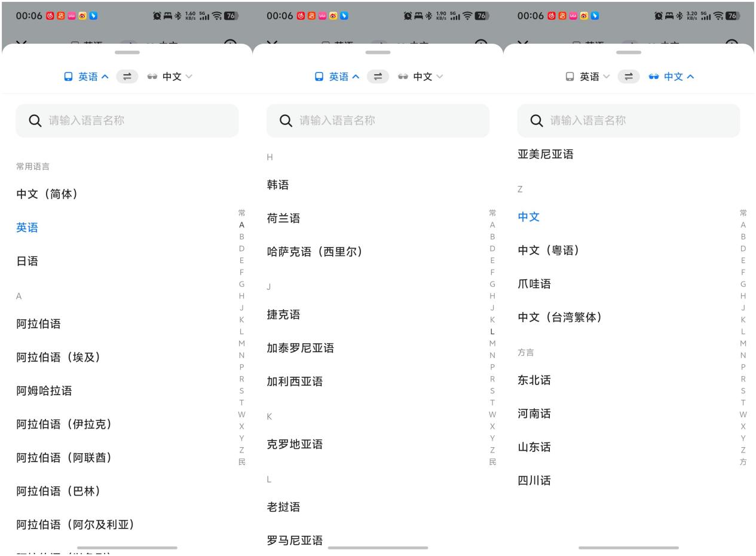Choose 四川话 from the dialect list

tap(534, 481)
